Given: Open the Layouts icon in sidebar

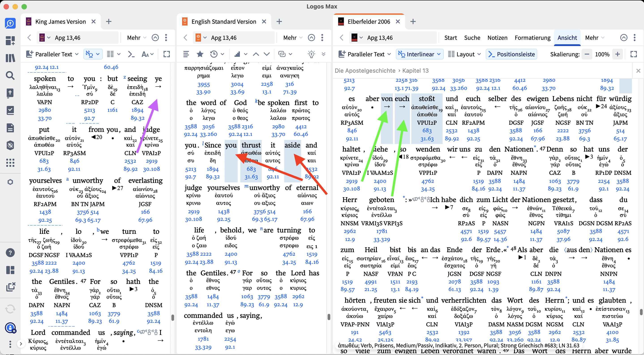Looking at the screenshot, I should point(10,270).
